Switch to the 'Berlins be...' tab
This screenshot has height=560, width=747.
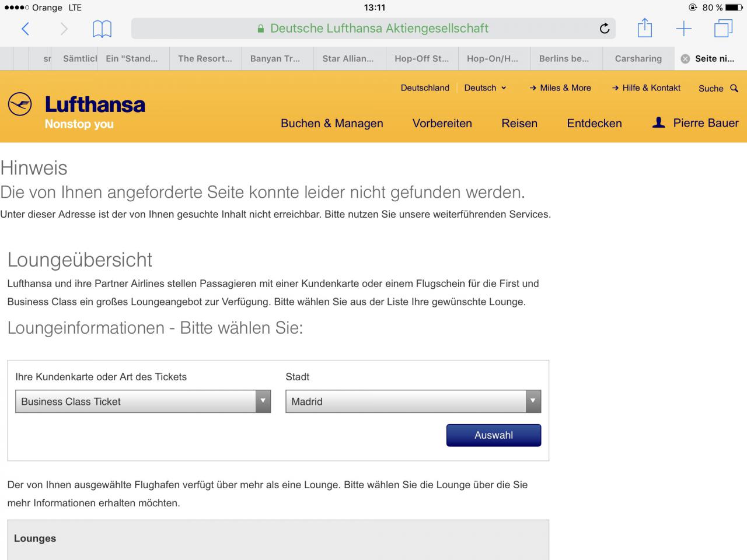[x=566, y=58]
